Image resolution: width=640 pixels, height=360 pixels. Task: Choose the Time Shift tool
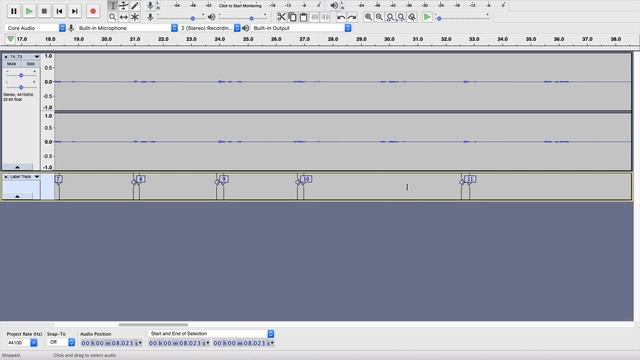pyautogui.click(x=124, y=17)
